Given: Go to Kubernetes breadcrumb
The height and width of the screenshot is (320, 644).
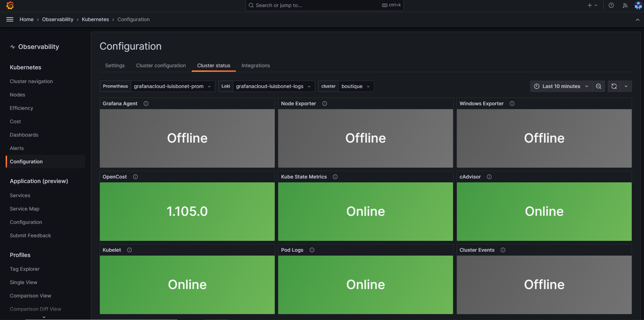Looking at the screenshot, I should (x=95, y=19).
